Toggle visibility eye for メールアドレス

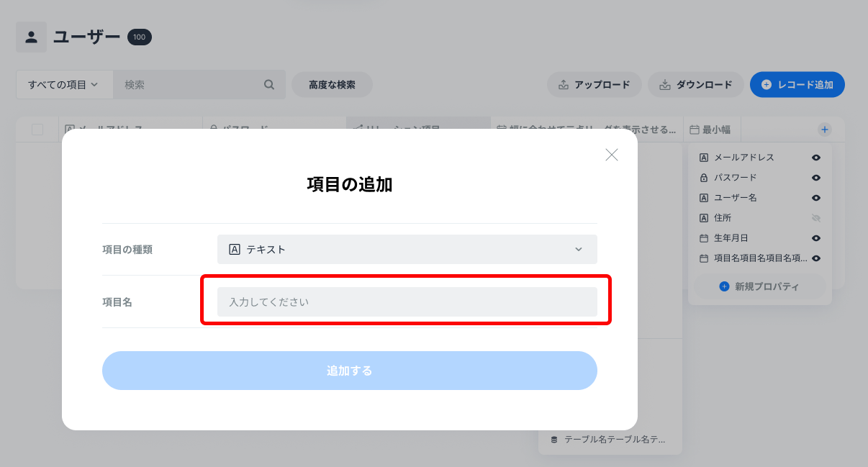click(816, 157)
